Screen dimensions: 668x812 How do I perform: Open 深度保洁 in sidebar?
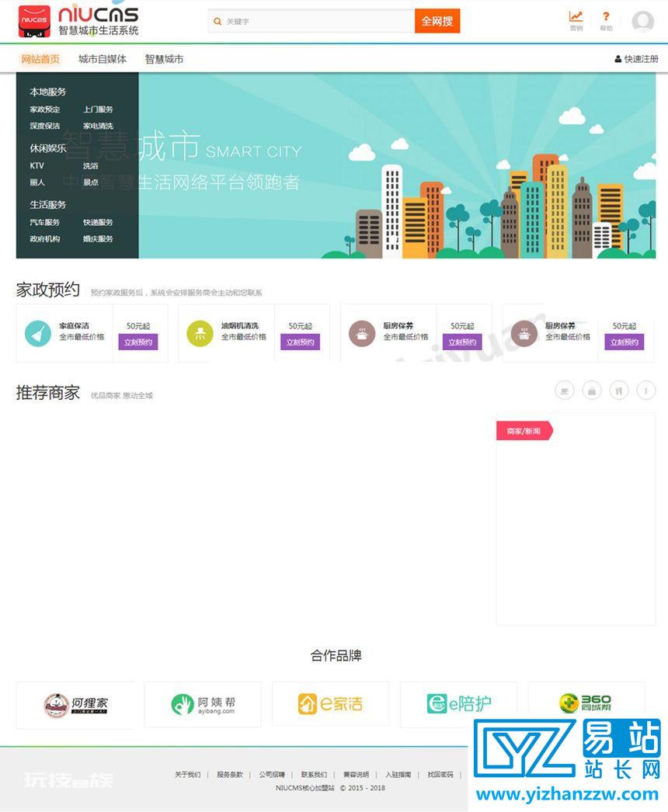tap(44, 126)
